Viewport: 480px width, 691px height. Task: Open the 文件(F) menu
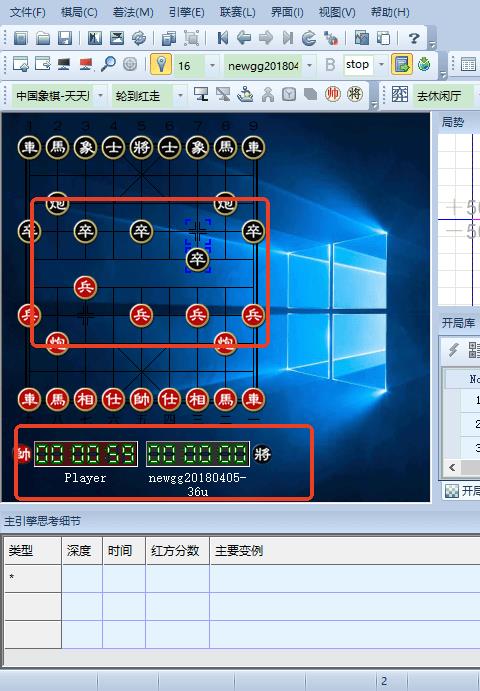click(27, 12)
